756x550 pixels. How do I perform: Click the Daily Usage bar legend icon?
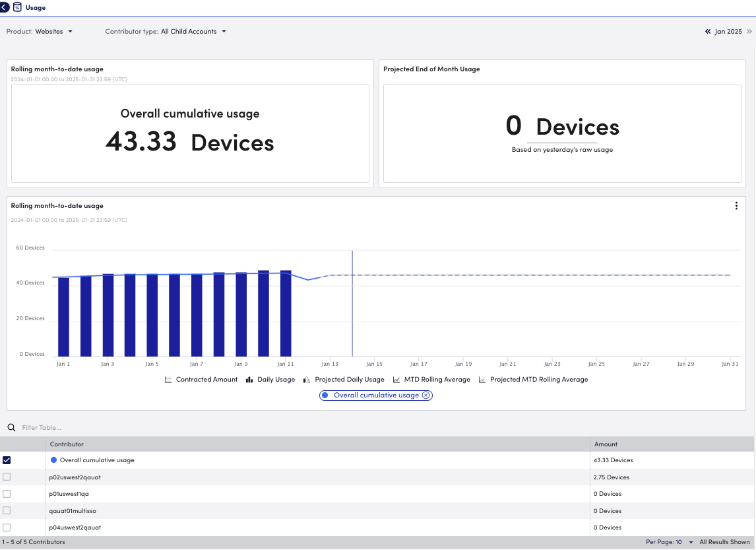pos(249,380)
